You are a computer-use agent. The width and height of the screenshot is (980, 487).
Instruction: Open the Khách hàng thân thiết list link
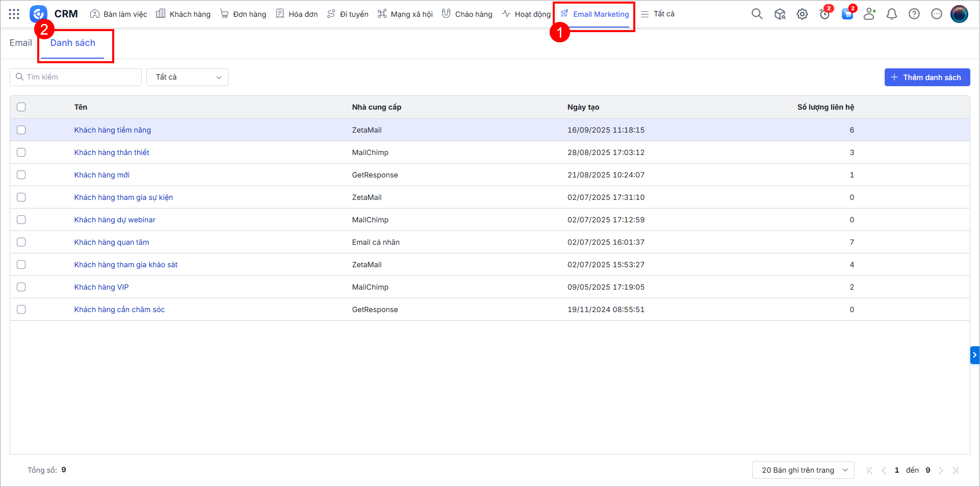pos(112,152)
